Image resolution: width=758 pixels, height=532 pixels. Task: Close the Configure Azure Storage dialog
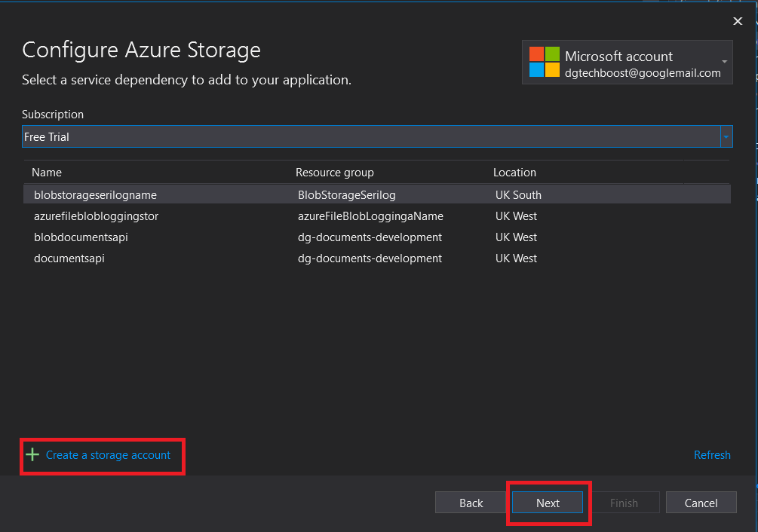(x=738, y=21)
